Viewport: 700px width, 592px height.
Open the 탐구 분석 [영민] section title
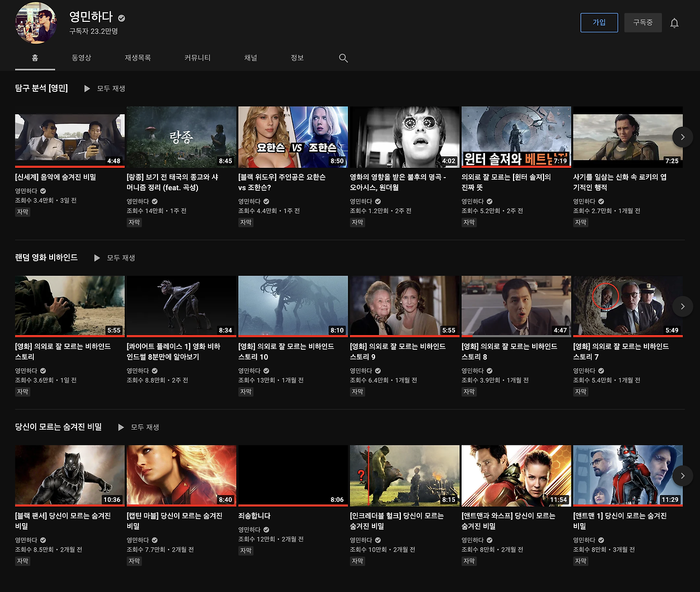click(42, 88)
